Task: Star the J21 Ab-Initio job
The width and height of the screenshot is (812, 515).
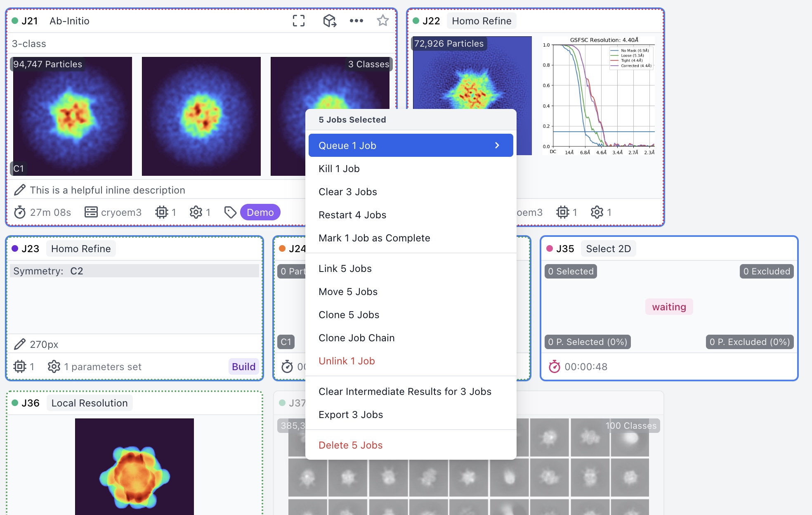Action: click(x=383, y=21)
